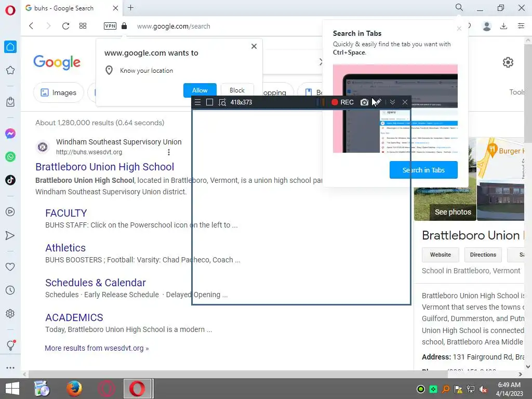
Task: Open the Windows Start button
Action: click(x=12, y=389)
